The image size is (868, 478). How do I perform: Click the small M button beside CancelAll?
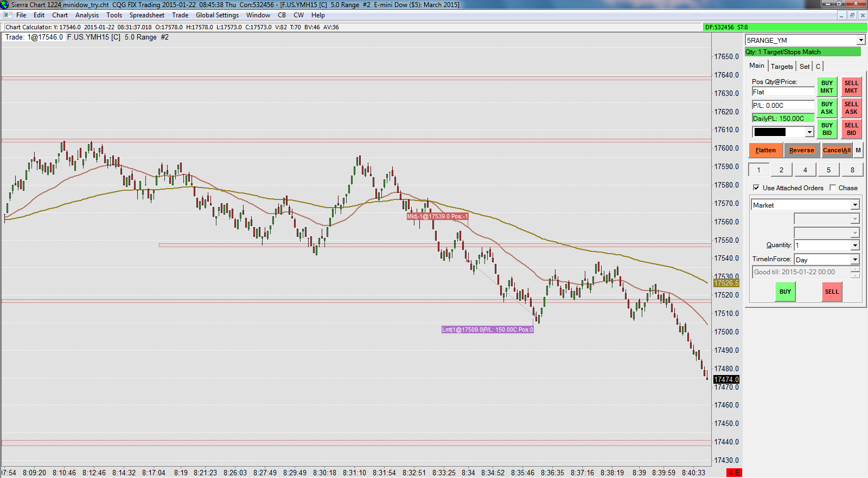coord(858,150)
